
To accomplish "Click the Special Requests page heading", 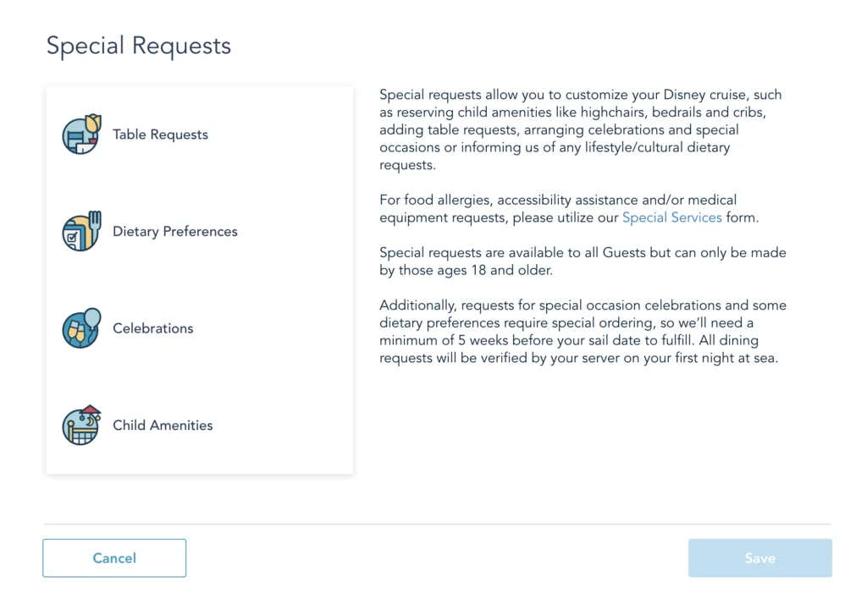I will tap(138, 46).
